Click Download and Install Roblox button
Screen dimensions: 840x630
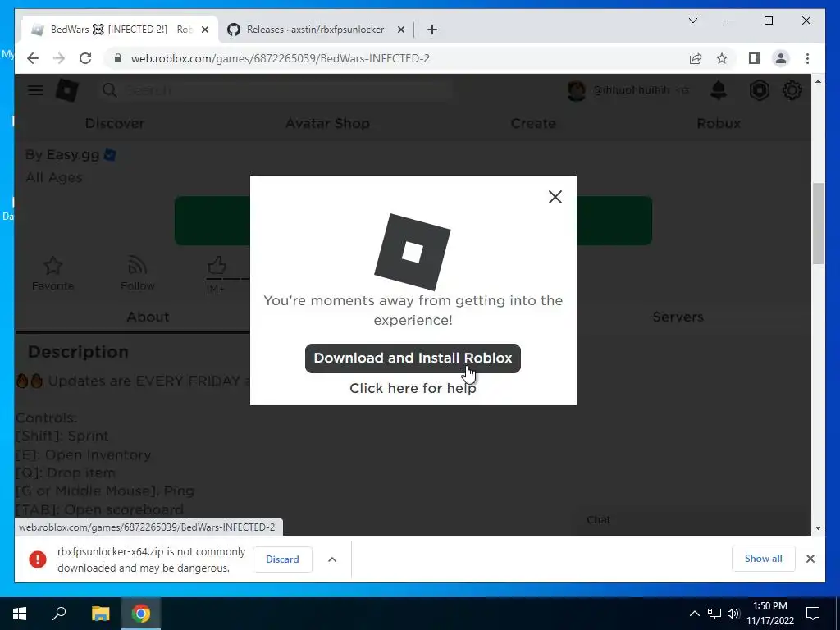pyautogui.click(x=413, y=358)
